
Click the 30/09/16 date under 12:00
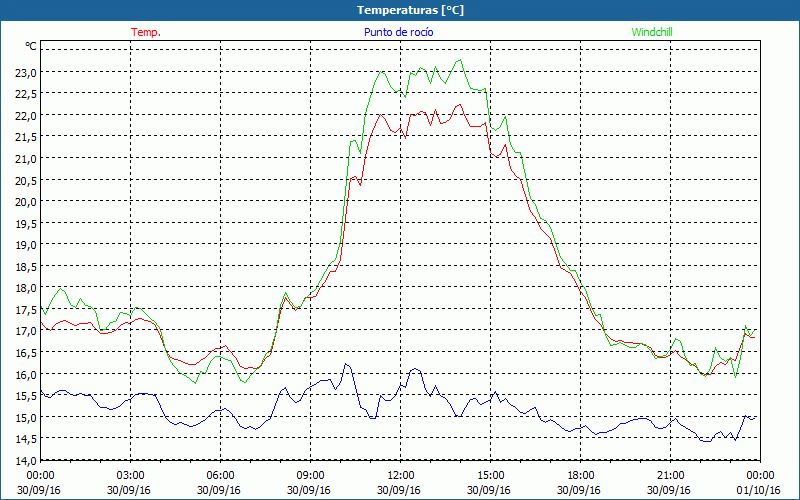pyautogui.click(x=398, y=490)
